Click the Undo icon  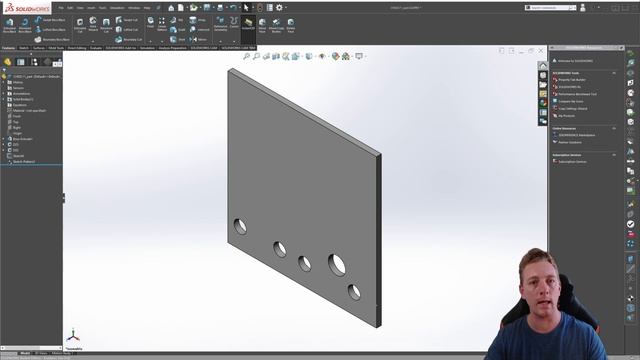pos(233,7)
